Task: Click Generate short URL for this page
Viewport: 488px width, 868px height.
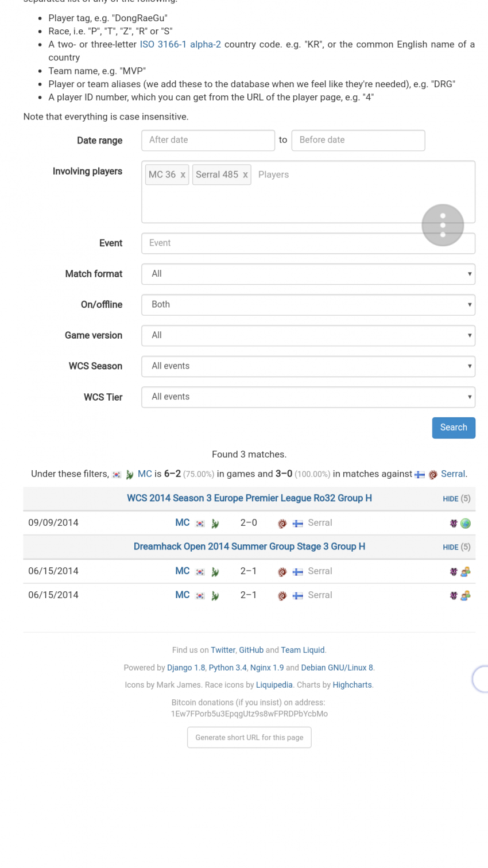Action: point(249,738)
